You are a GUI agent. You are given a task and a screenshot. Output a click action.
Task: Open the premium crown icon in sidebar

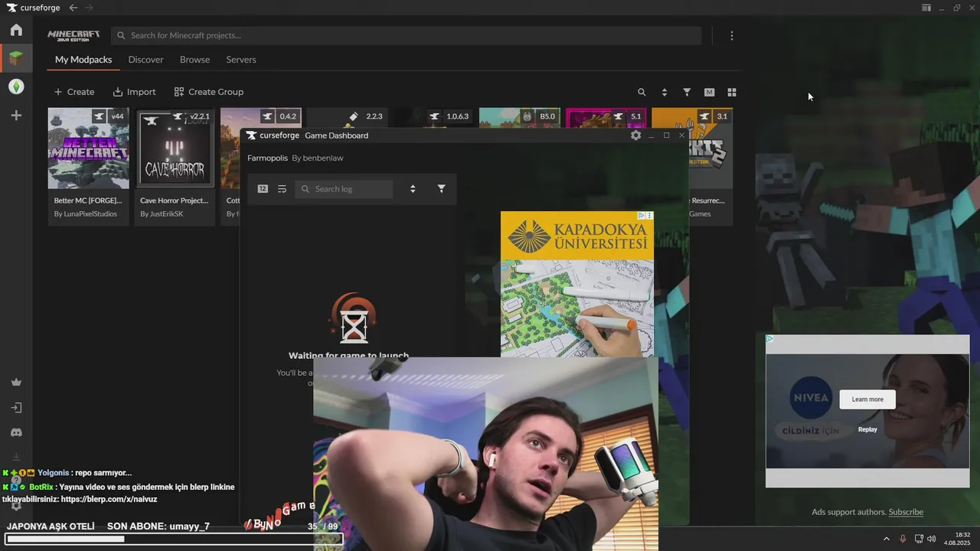coord(16,383)
